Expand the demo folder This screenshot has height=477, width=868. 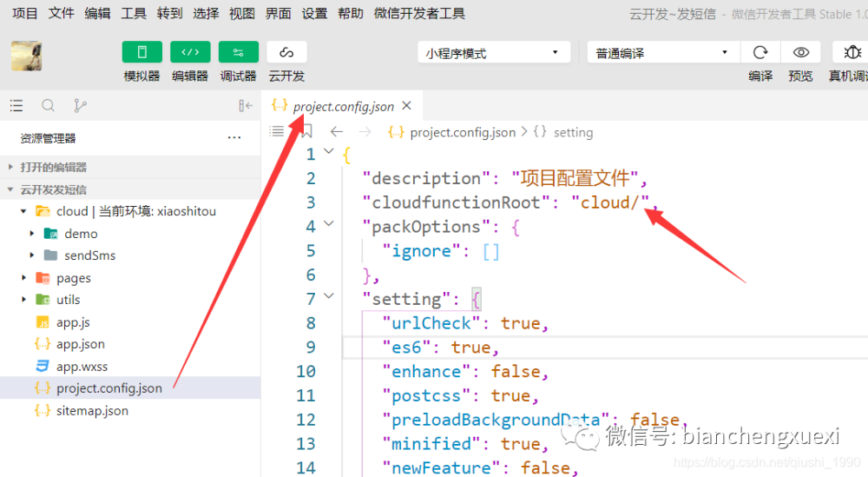coord(32,233)
